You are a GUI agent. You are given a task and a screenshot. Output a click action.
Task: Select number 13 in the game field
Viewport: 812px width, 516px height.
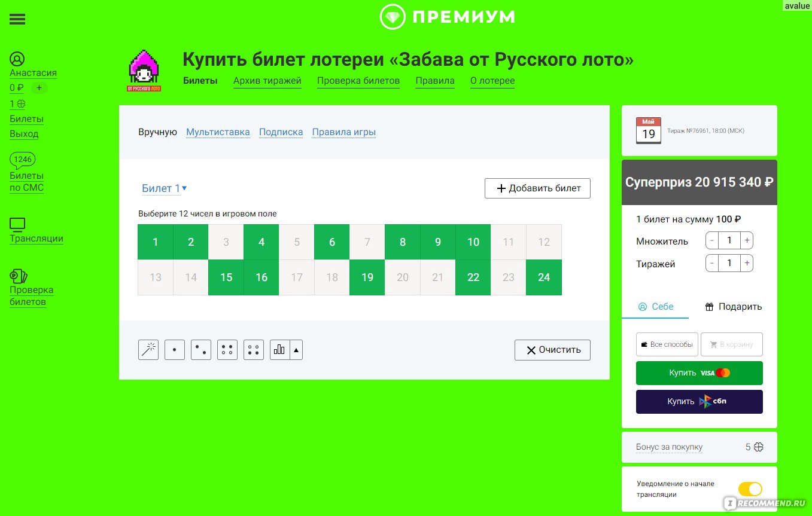(x=156, y=277)
